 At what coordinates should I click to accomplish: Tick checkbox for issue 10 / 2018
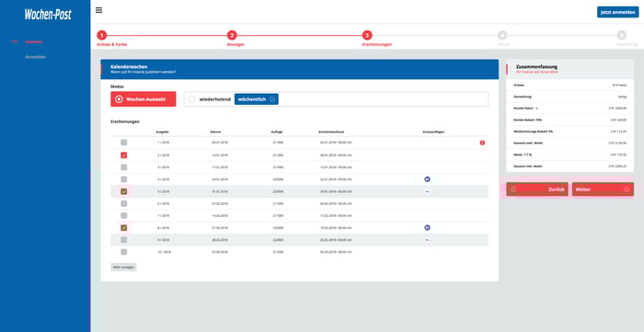point(123,252)
